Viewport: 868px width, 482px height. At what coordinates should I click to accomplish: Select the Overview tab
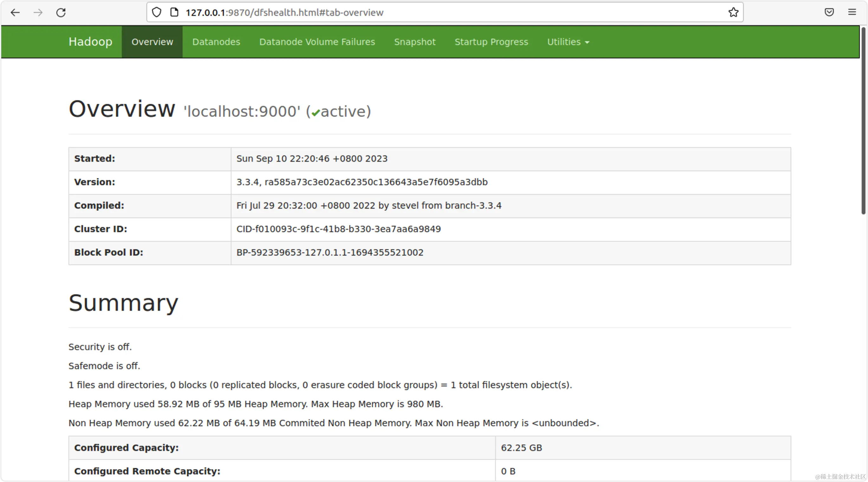152,42
